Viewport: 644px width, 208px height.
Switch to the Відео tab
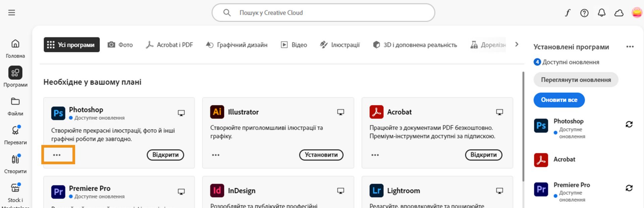click(294, 45)
